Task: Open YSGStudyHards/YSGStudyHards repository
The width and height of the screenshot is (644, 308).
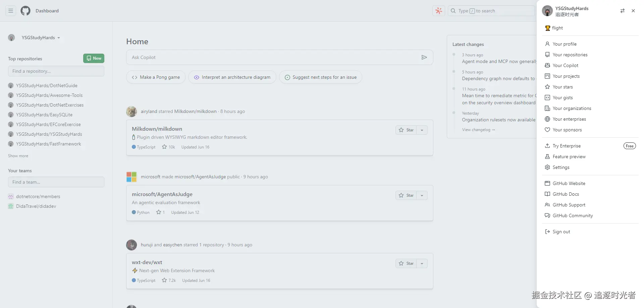Action: tap(49, 134)
